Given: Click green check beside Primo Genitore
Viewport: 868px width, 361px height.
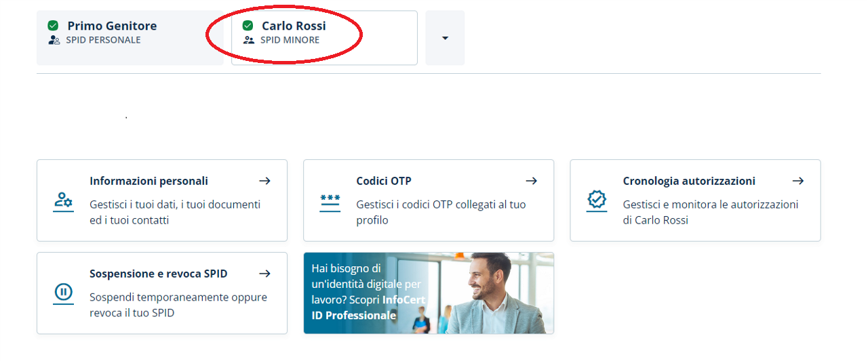Looking at the screenshot, I should [x=53, y=26].
